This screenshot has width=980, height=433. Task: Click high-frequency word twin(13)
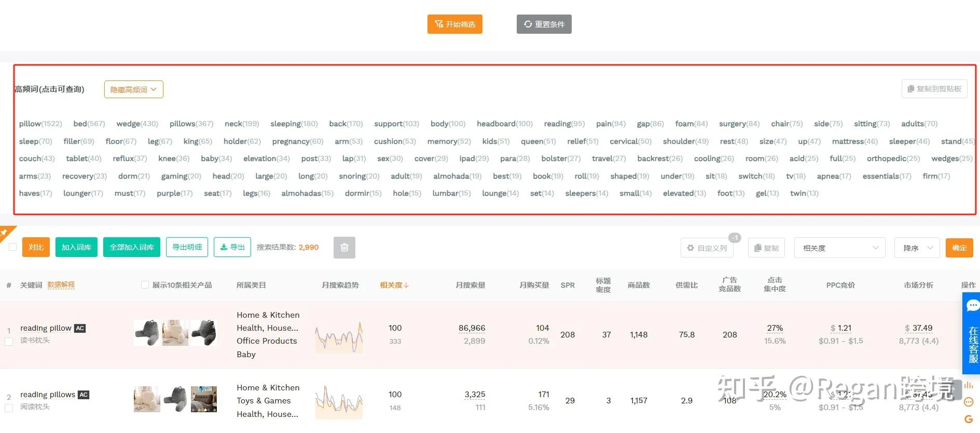[804, 193]
